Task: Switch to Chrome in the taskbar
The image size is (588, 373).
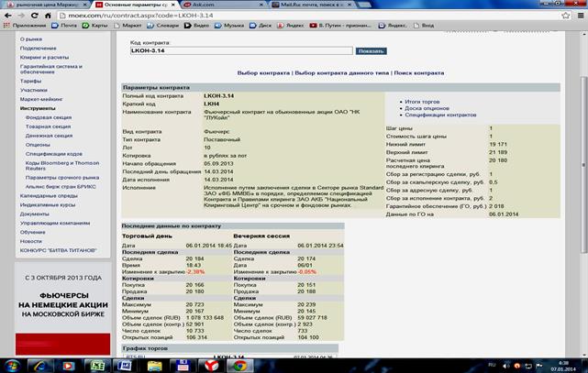Action: [x=239, y=366]
